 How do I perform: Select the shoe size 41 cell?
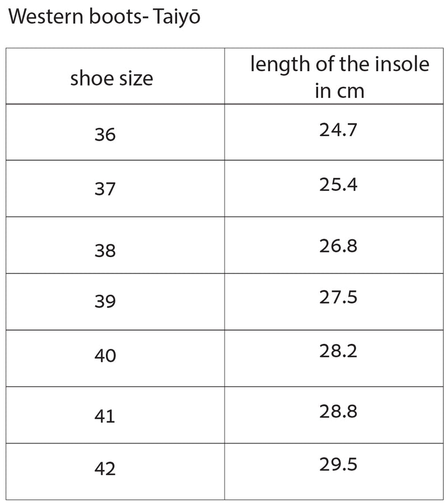[x=105, y=416]
